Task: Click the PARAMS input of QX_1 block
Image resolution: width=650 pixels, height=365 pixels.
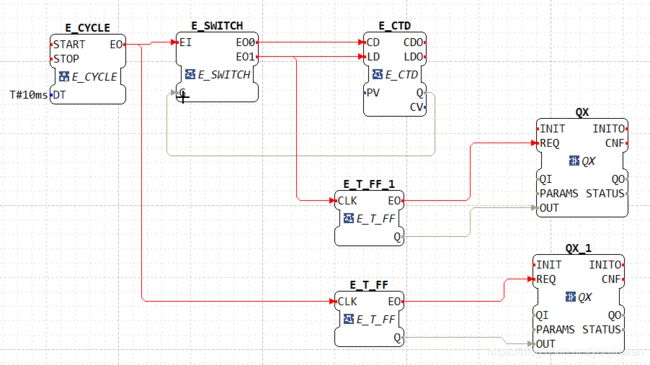Action: (x=555, y=330)
